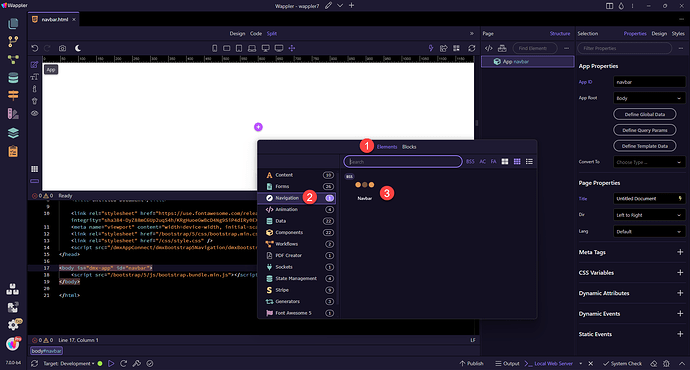Click the Filter Properties field
Viewport: 690px width, 370px height.
(625, 48)
